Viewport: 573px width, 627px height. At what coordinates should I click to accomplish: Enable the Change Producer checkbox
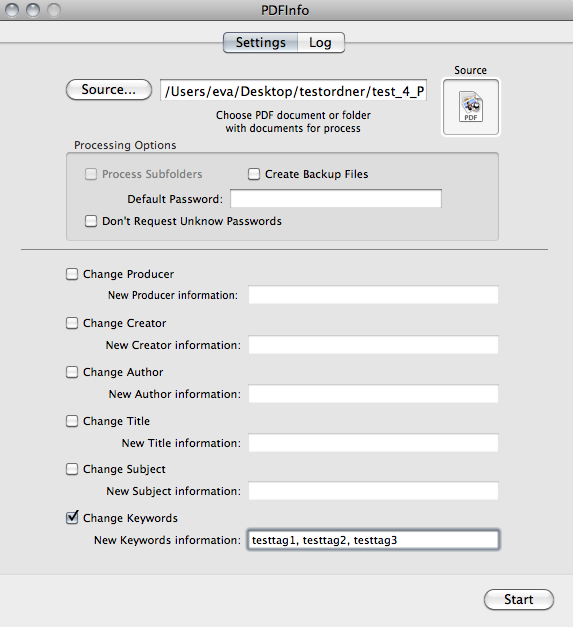tap(72, 274)
